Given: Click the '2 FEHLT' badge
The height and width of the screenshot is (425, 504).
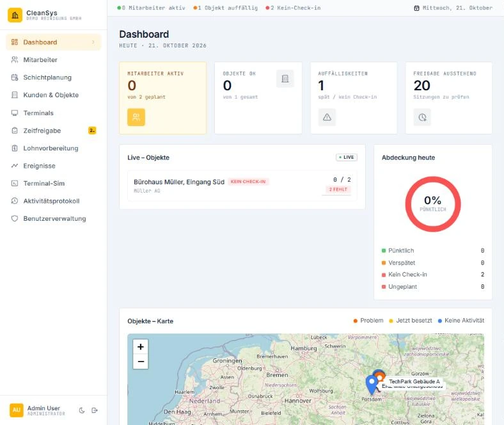Looking at the screenshot, I should click(338, 189).
